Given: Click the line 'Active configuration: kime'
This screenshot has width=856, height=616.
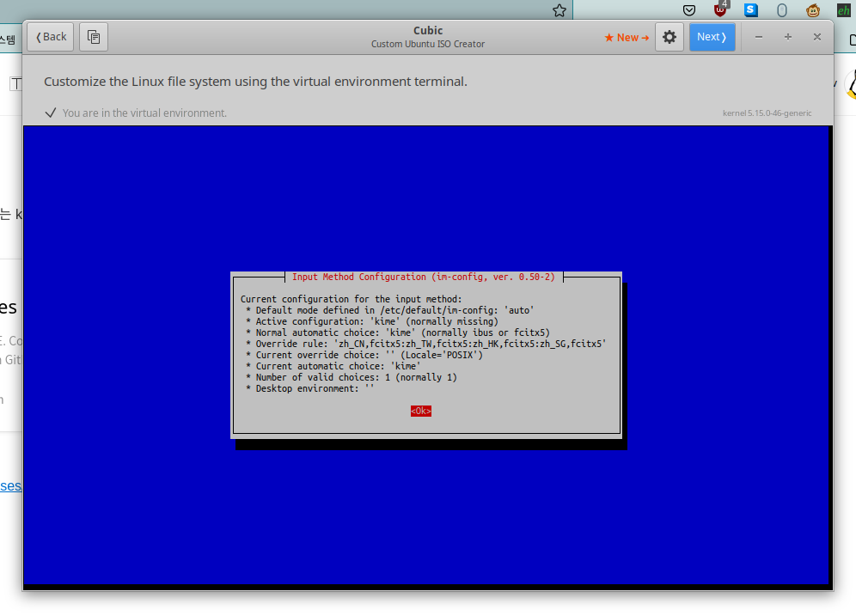Looking at the screenshot, I should click(372, 321).
